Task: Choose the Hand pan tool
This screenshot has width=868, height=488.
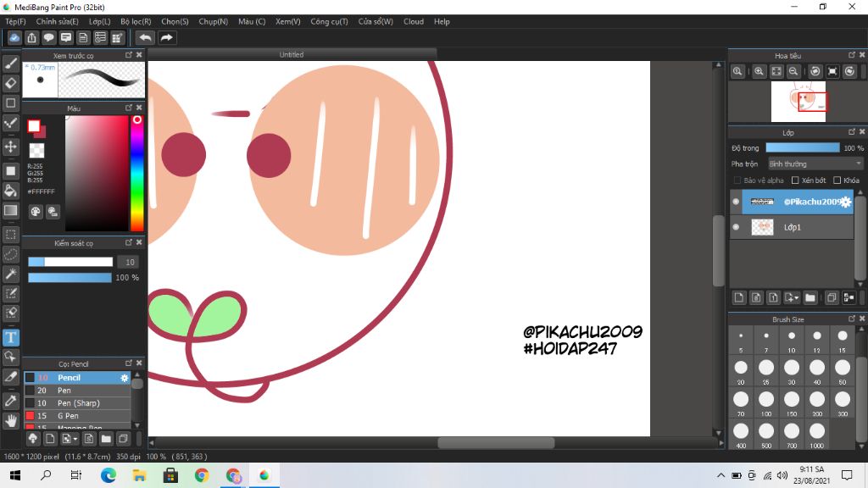Action: click(x=10, y=420)
